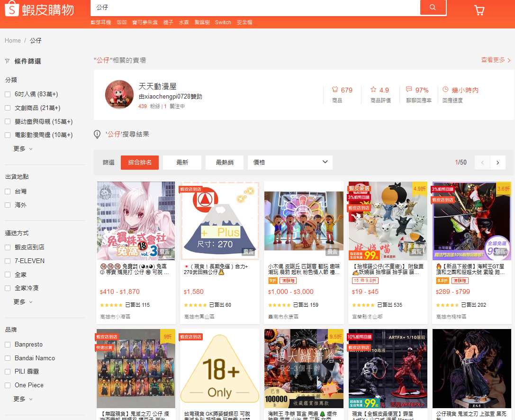515x420 pixels.
Task: Tick the 海外 shipping location checkbox
Action: [8, 205]
